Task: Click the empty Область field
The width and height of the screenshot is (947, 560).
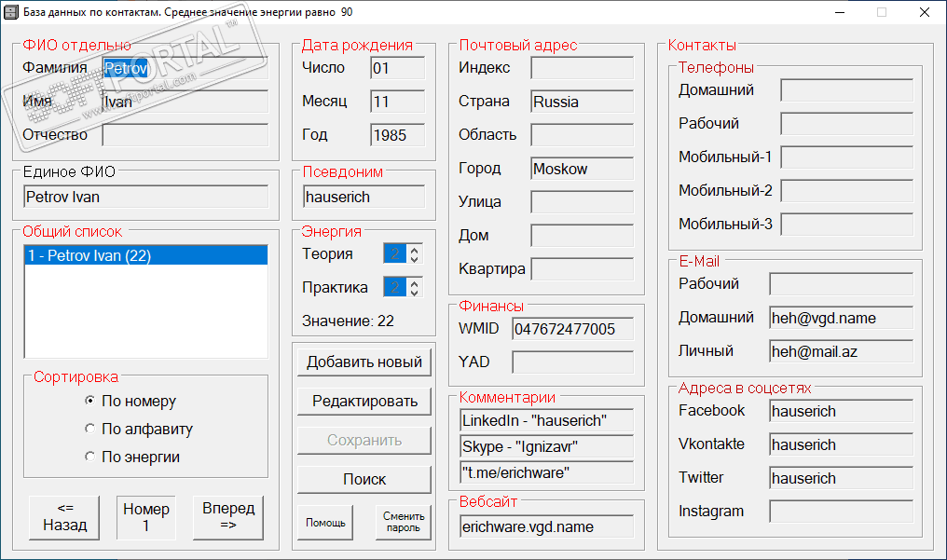Action: [x=583, y=135]
